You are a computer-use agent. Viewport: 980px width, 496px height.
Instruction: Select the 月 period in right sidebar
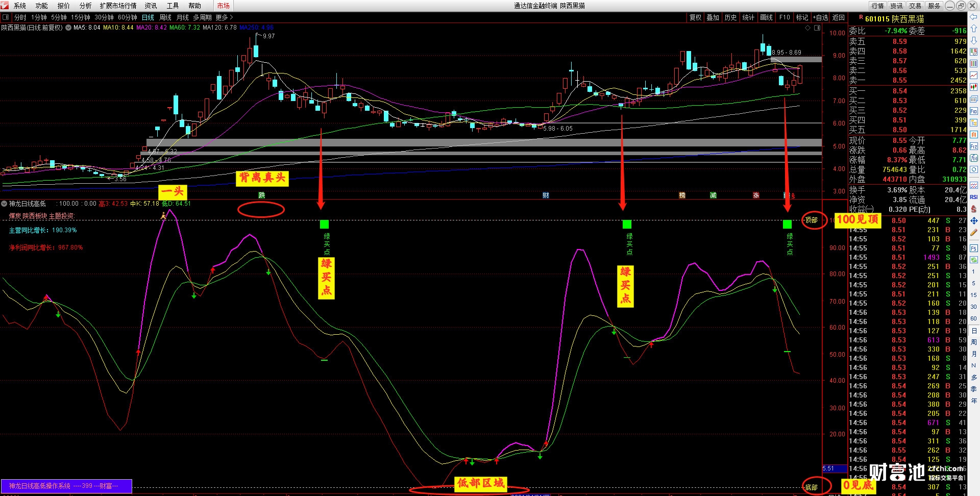coord(974,354)
